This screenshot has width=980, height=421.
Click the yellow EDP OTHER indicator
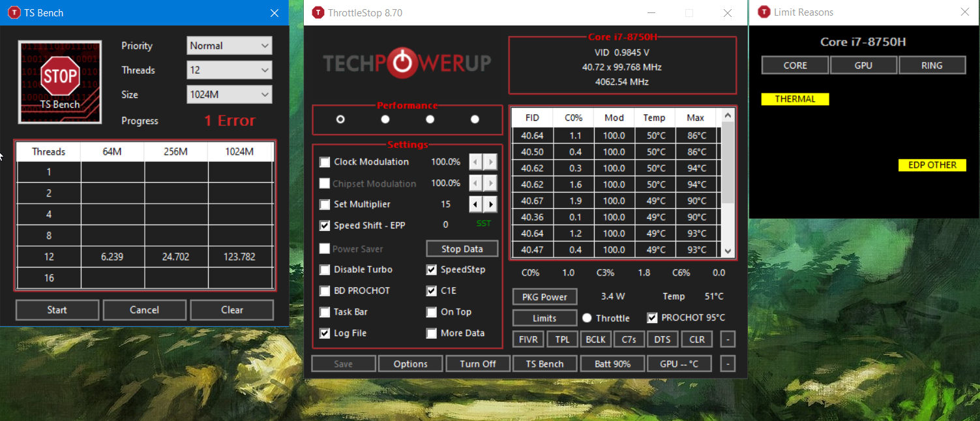932,165
